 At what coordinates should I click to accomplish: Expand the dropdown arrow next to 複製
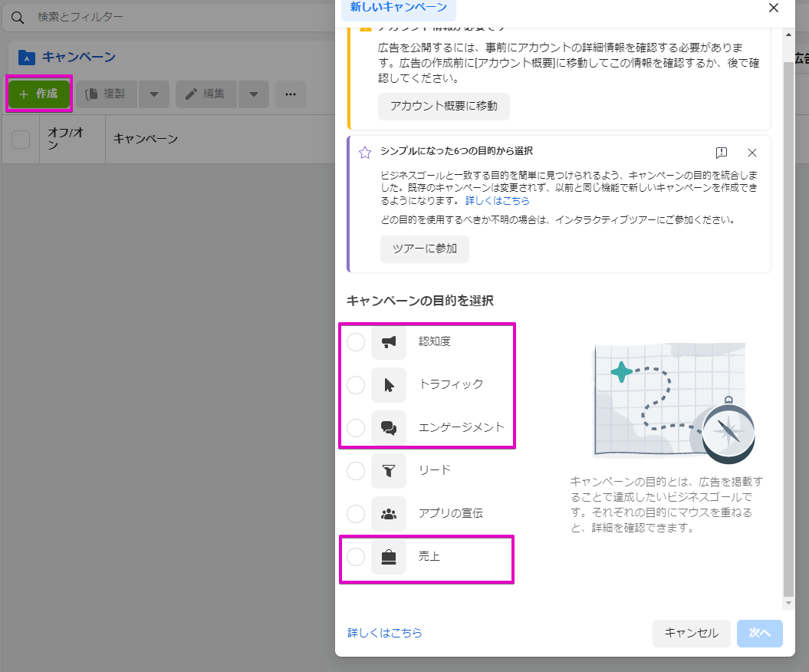154,94
